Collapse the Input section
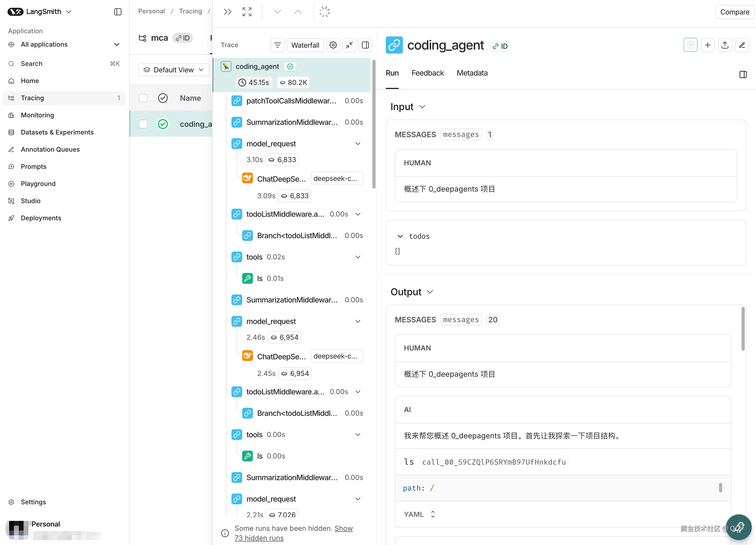Screen dimensions: 756x545 422,107
